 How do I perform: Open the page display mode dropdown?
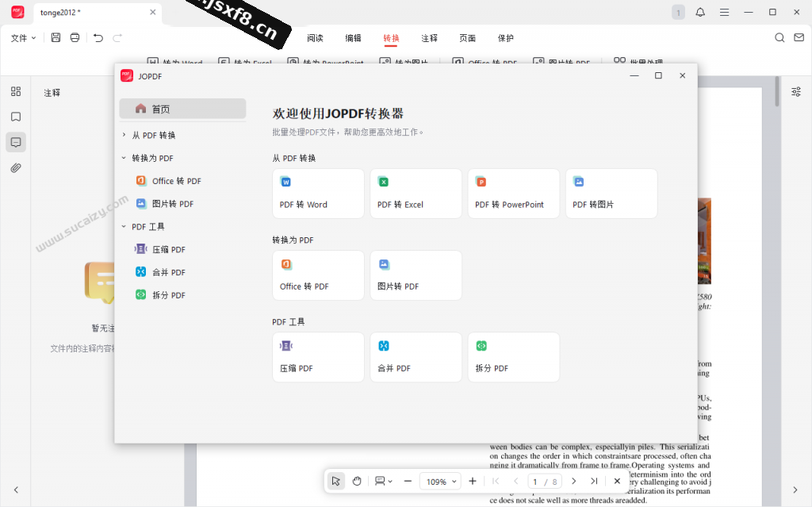coord(383,481)
